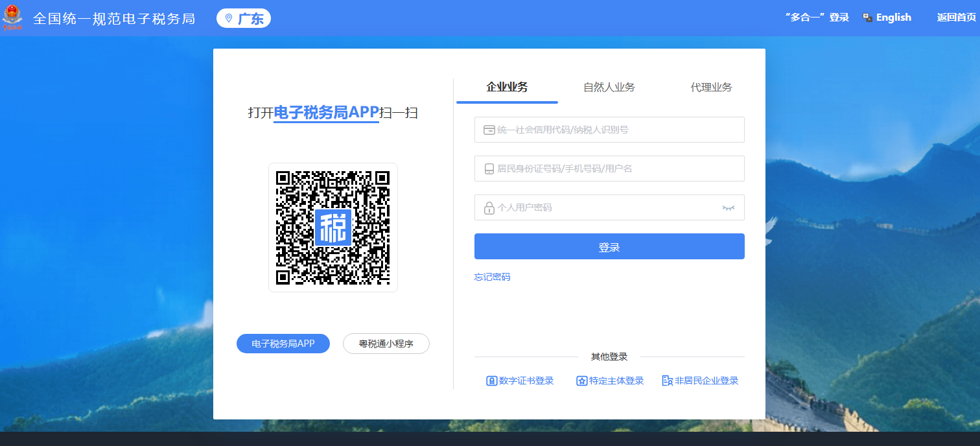Viewport: 980px width, 446px height.
Task: Click the lock icon in password field
Action: pyautogui.click(x=489, y=208)
